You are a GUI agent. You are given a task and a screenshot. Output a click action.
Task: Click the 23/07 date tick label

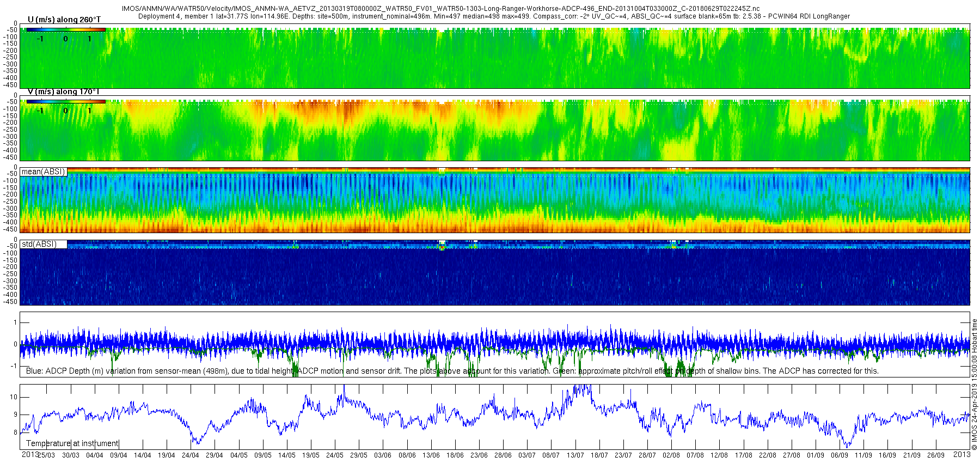click(x=623, y=455)
